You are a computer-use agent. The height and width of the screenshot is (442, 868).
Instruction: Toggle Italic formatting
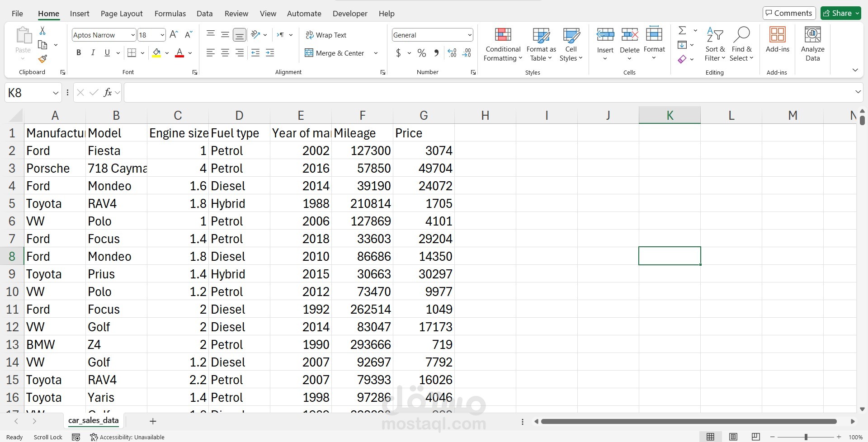93,53
